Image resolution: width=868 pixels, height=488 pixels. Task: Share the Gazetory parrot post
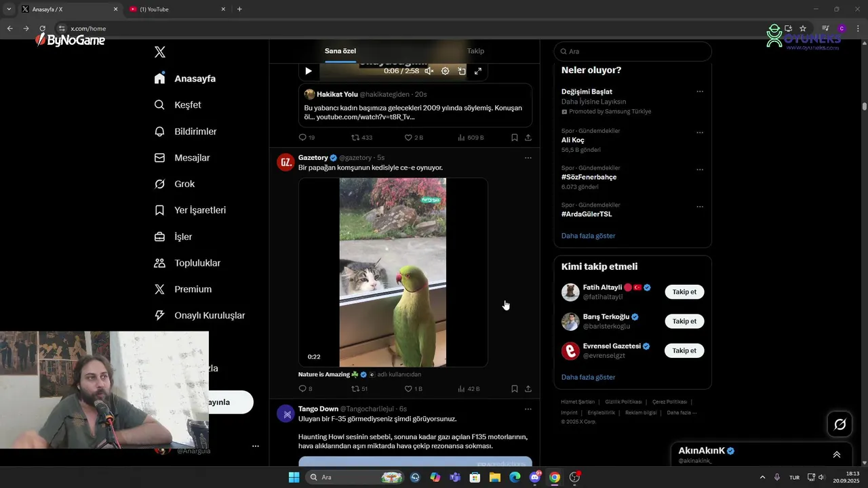click(528, 389)
